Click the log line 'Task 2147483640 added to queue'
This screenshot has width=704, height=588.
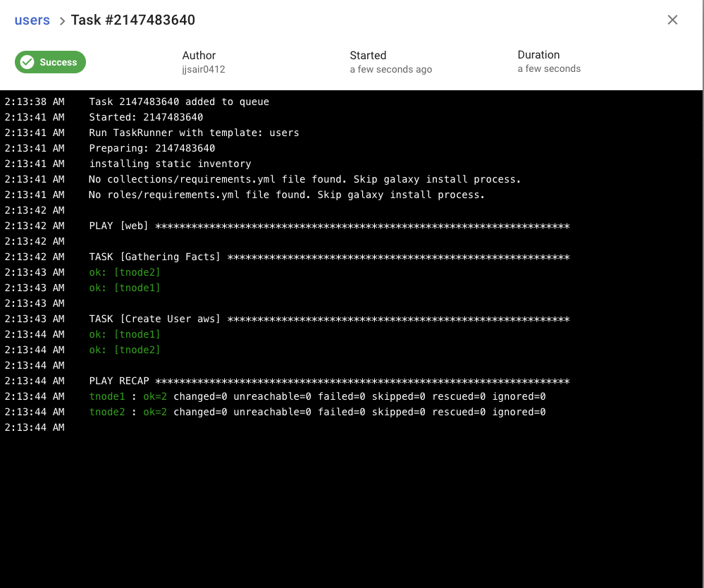tap(179, 102)
